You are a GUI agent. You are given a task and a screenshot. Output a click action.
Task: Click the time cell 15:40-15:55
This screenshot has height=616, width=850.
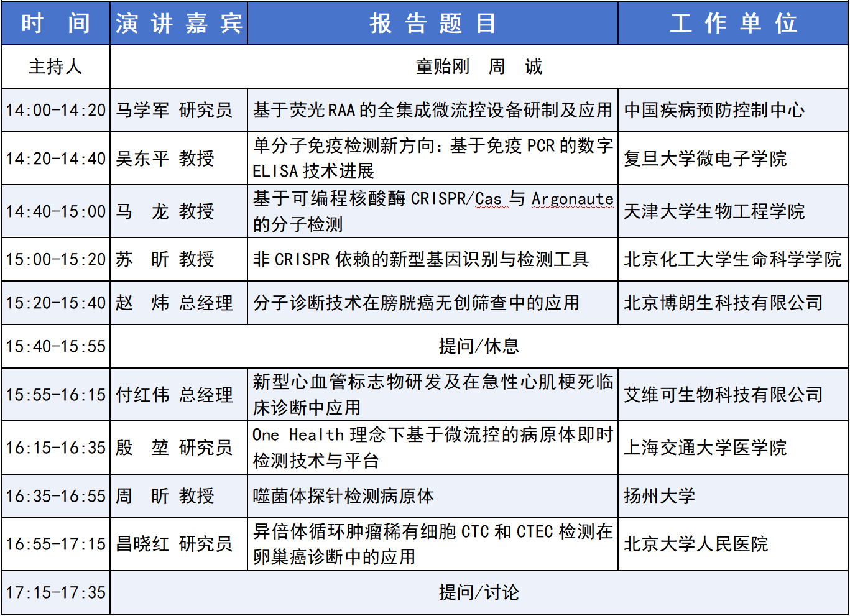[x=55, y=346]
